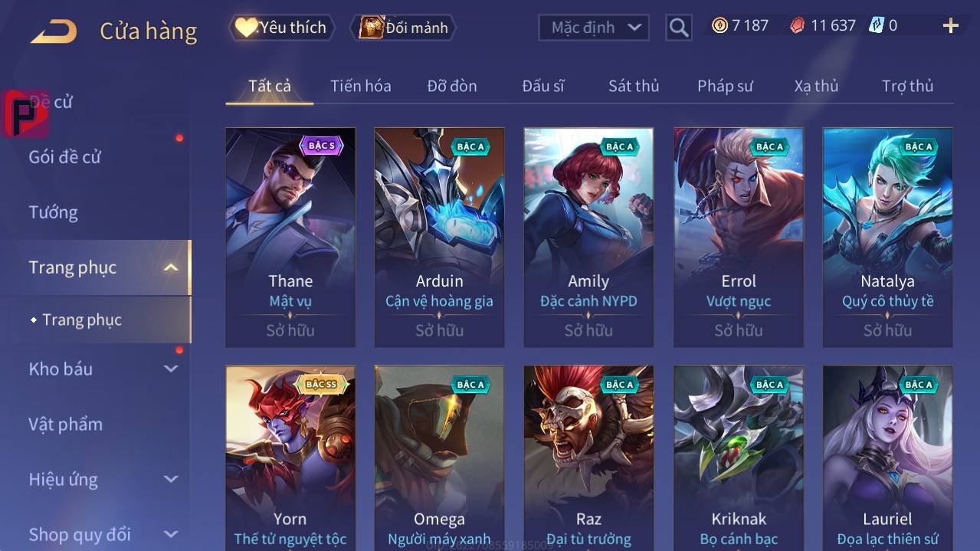Open Yêu thích favorites heart button
This screenshot has width=980, height=551.
[281, 28]
